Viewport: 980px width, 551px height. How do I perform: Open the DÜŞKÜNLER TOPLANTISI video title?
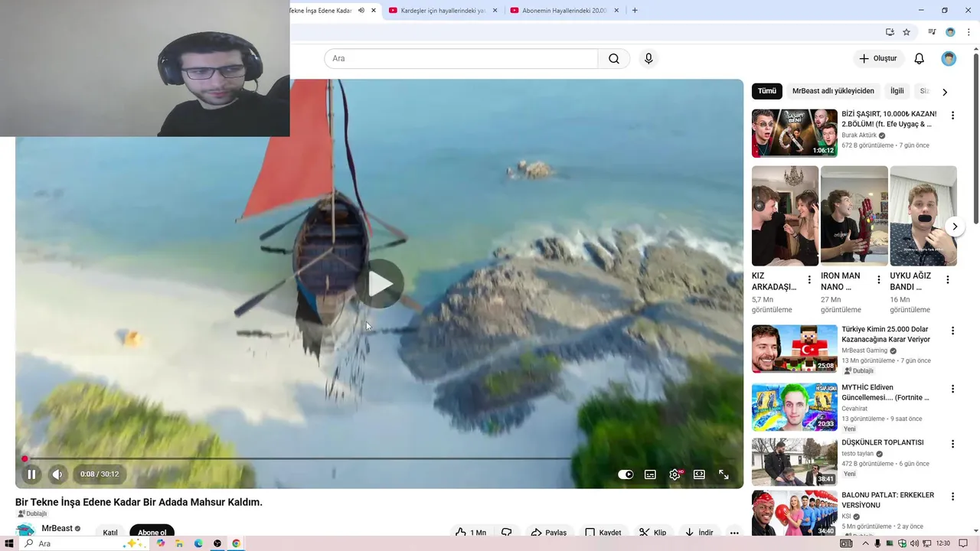(x=883, y=442)
